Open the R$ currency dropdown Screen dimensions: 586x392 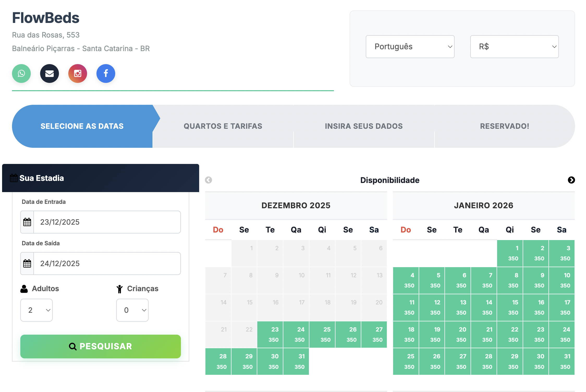coord(514,47)
